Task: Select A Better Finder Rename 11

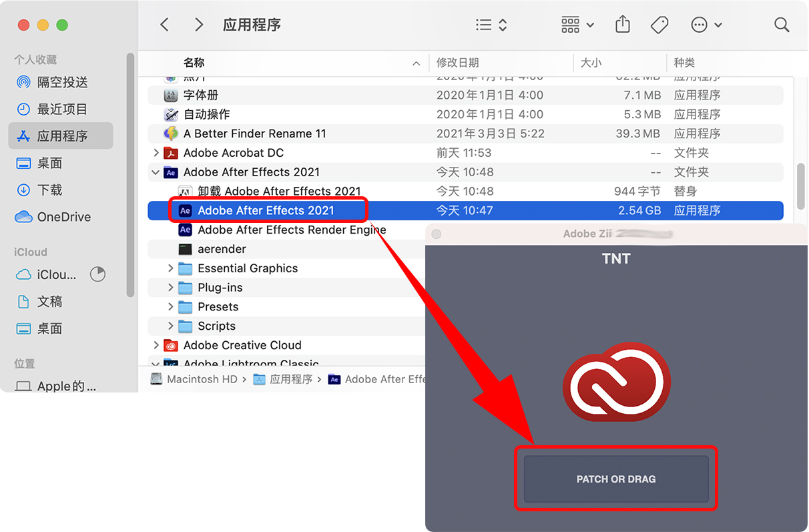Action: pyautogui.click(x=465, y=134)
